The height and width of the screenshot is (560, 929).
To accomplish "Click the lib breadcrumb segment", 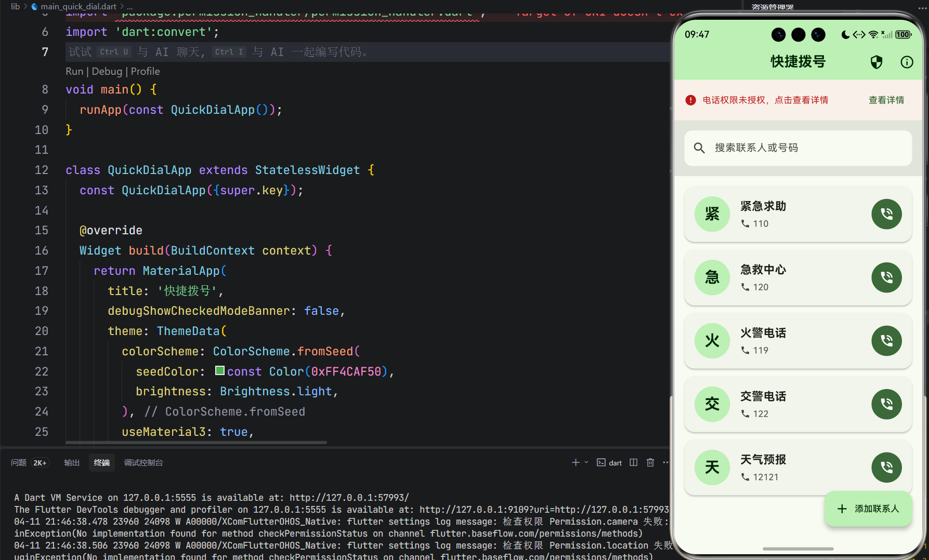I will tap(15, 7).
